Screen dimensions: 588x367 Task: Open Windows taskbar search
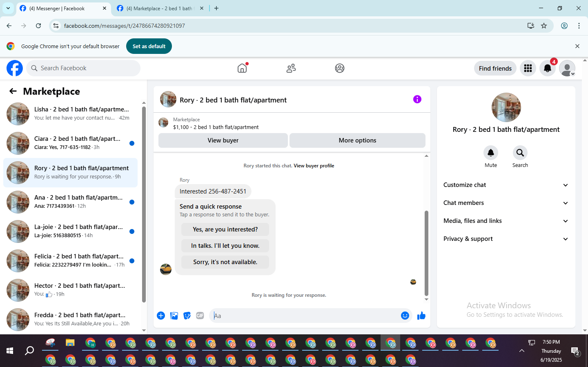[x=29, y=351]
